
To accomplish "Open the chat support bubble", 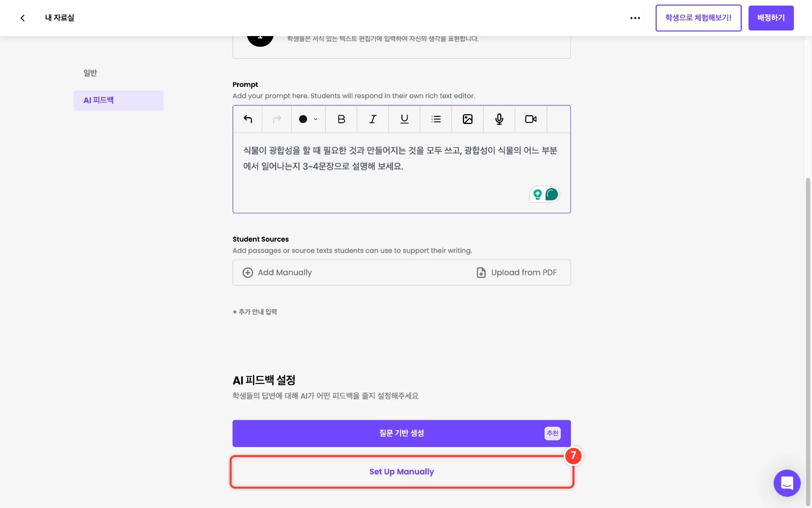I will click(x=787, y=483).
